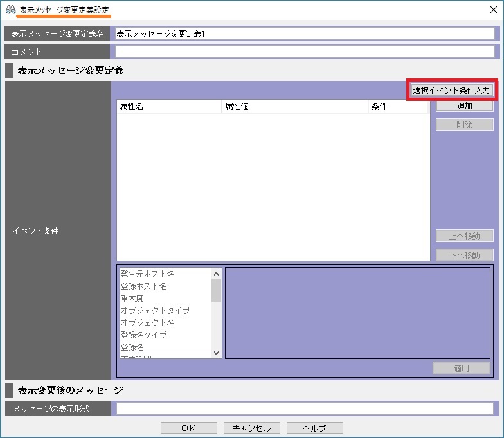Open help with the ヘルプ button
Screen dimensions: 504x438
(x=314, y=428)
